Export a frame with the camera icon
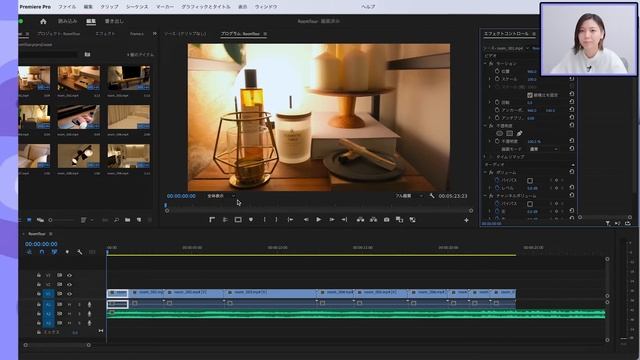This screenshot has width=640, height=360. [386, 220]
